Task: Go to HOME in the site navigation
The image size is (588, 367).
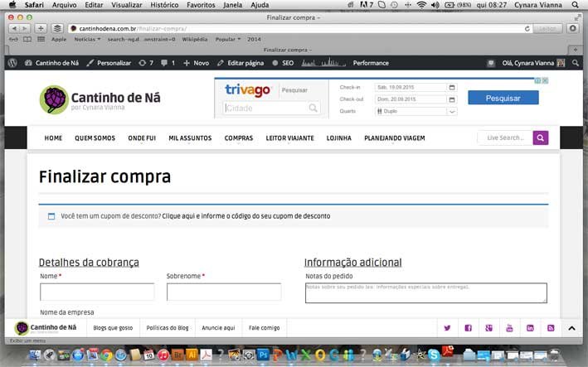Action: click(53, 138)
